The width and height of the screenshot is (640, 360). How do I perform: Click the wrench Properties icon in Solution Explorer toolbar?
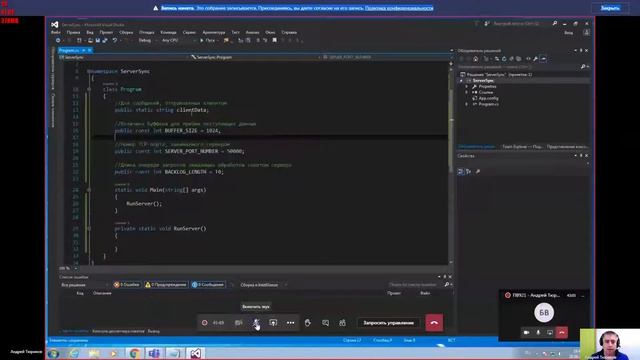click(535, 59)
